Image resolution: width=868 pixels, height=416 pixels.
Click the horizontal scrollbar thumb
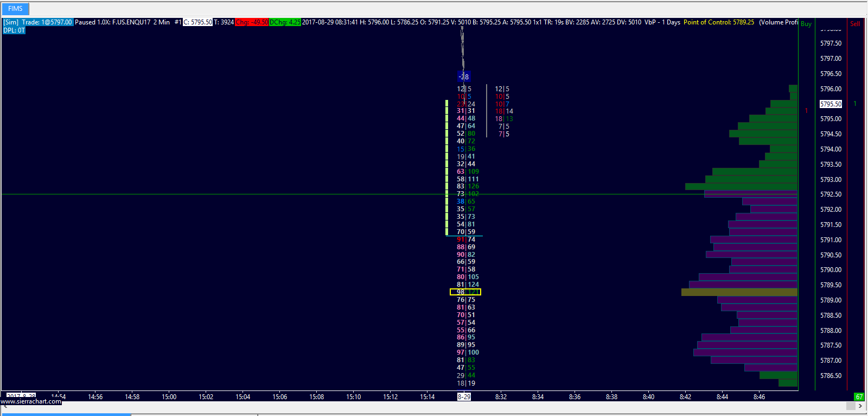(x=851, y=406)
